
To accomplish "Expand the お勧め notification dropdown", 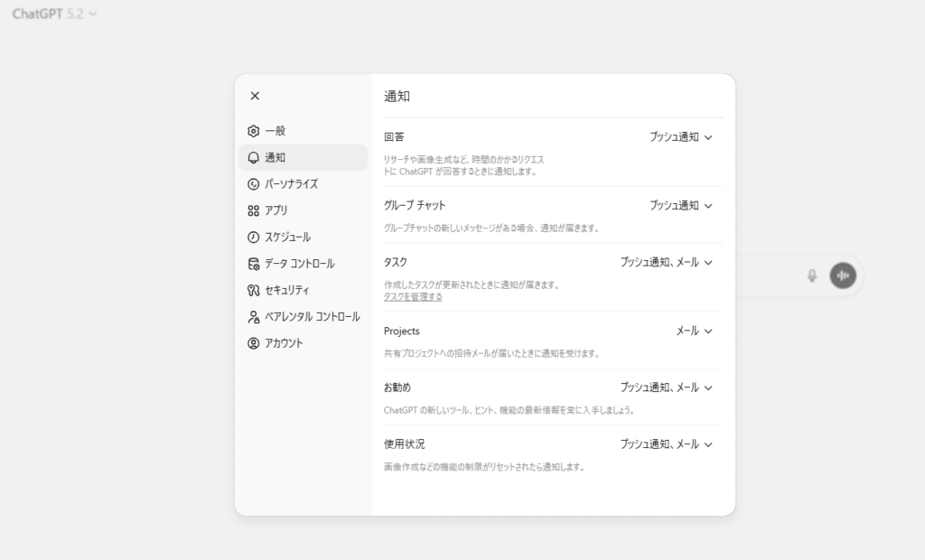I will click(667, 387).
